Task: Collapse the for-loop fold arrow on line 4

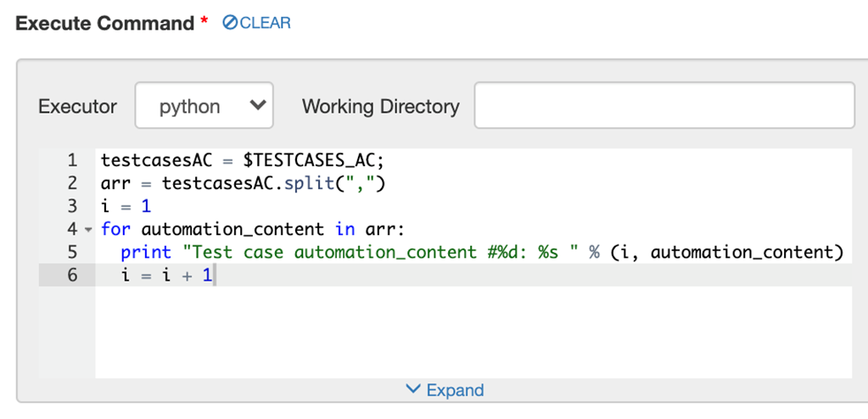Action: point(89,230)
